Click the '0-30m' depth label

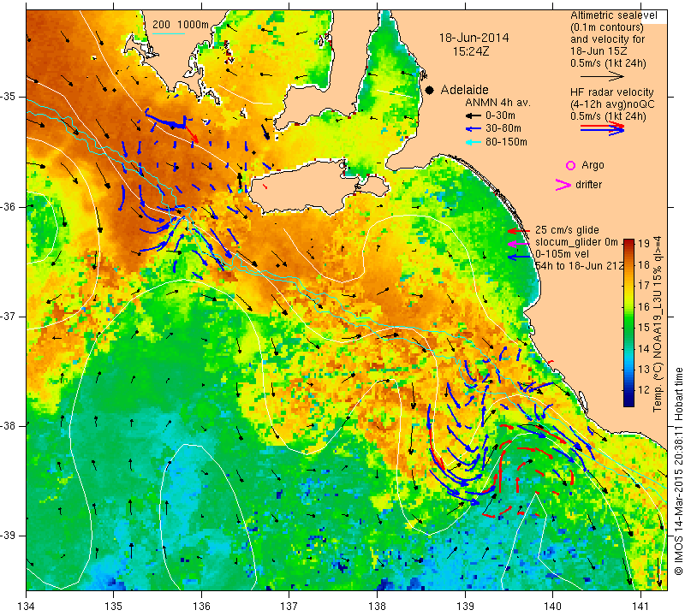point(500,115)
